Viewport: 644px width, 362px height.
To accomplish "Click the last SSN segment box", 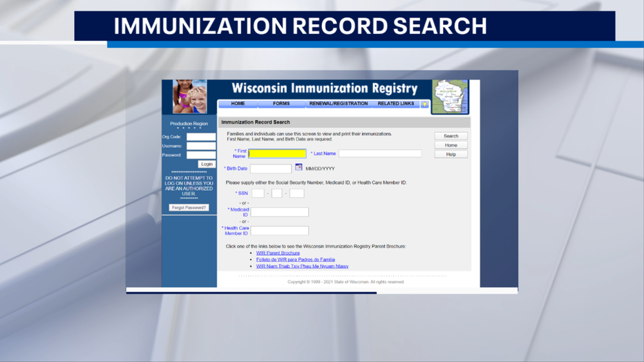I will [297, 193].
